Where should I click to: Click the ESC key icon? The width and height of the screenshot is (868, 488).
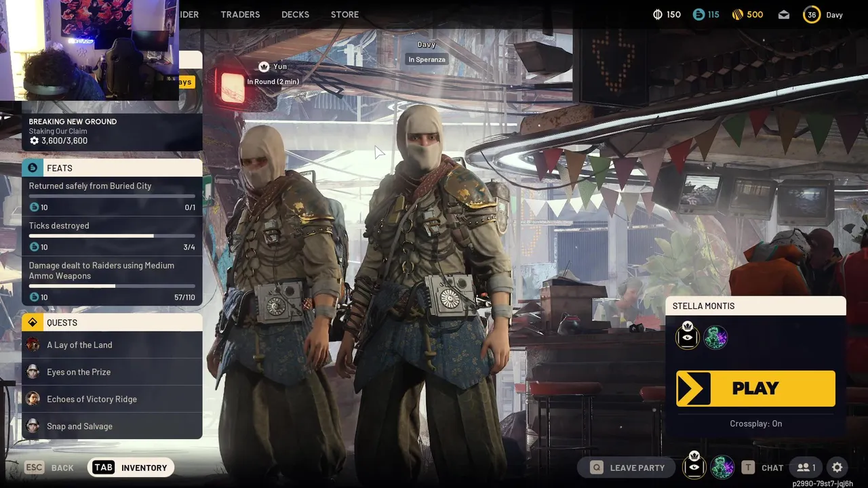pyautogui.click(x=35, y=468)
